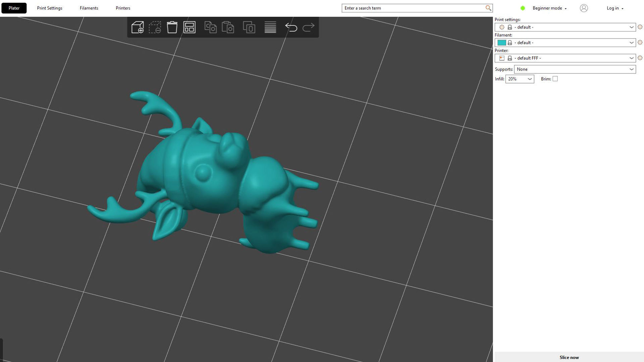Click the Add instance icon
This screenshot has height=362, width=644.
249,27
